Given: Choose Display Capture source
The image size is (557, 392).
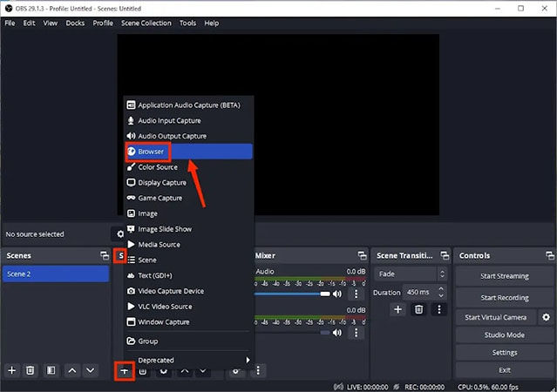Looking at the screenshot, I should click(x=188, y=183).
